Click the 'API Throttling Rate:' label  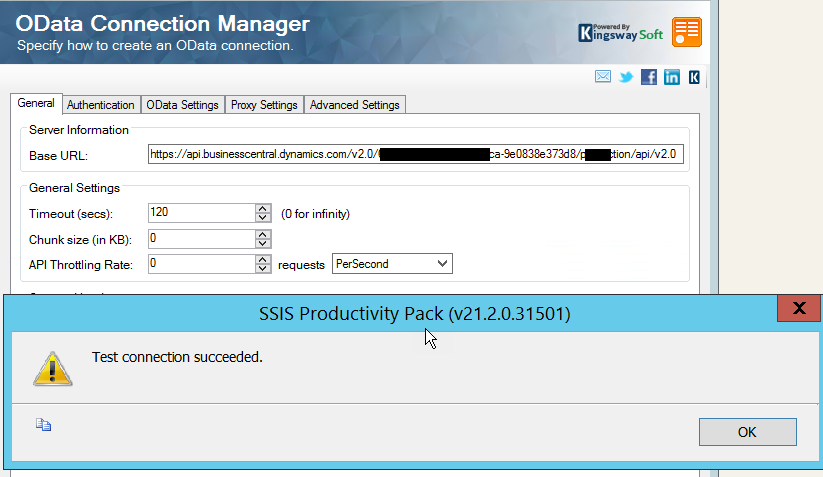[81, 265]
